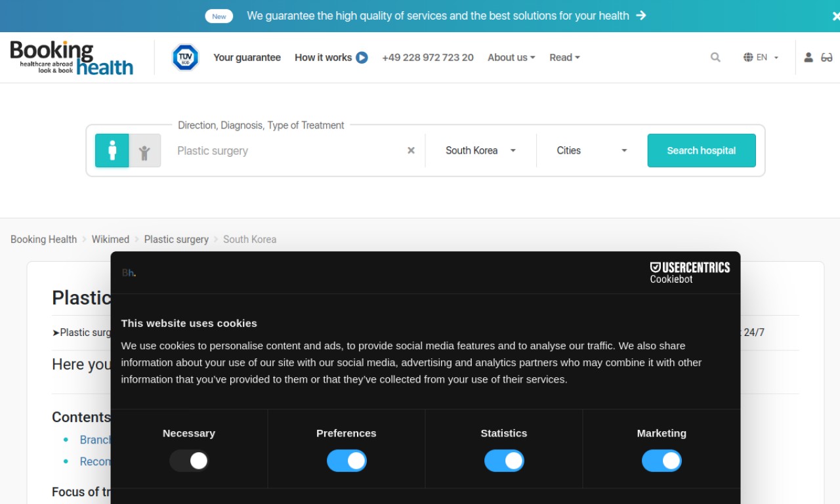Click the user account profile icon
Image resolution: width=840 pixels, height=504 pixels.
(x=808, y=58)
